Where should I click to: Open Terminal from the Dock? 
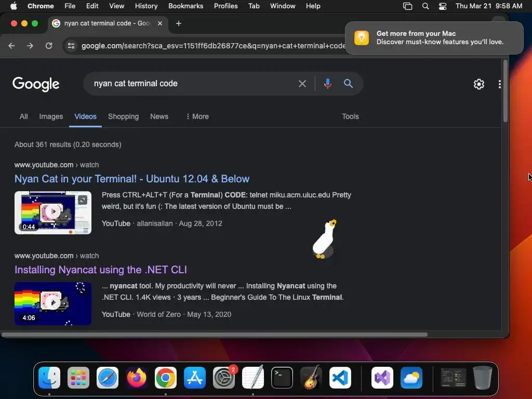(282, 378)
